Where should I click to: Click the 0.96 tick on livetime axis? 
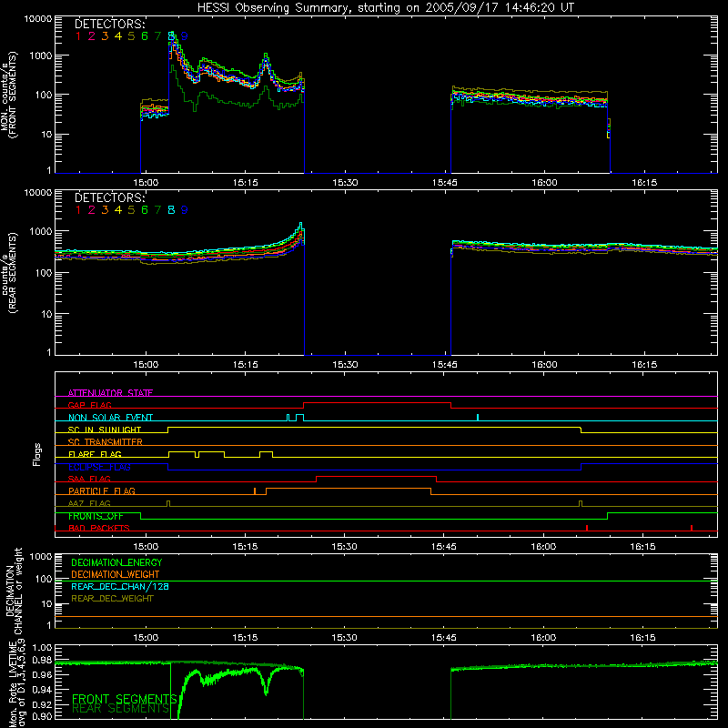coord(42,674)
